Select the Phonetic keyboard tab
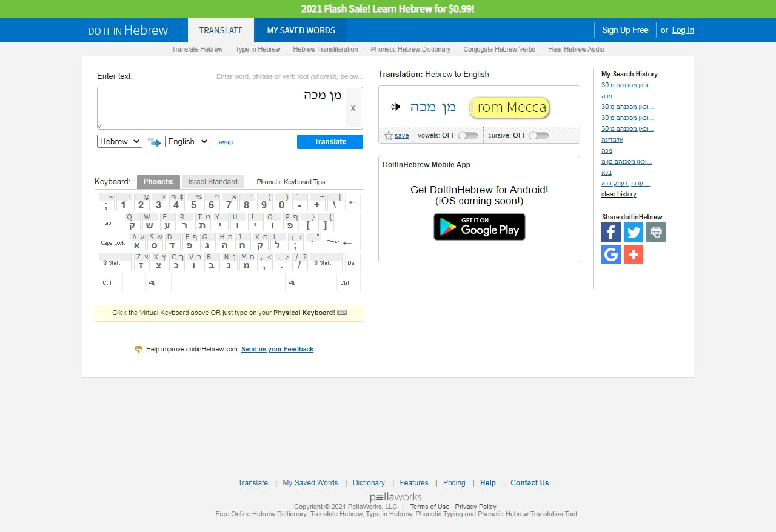Image resolution: width=776 pixels, height=532 pixels. (158, 182)
